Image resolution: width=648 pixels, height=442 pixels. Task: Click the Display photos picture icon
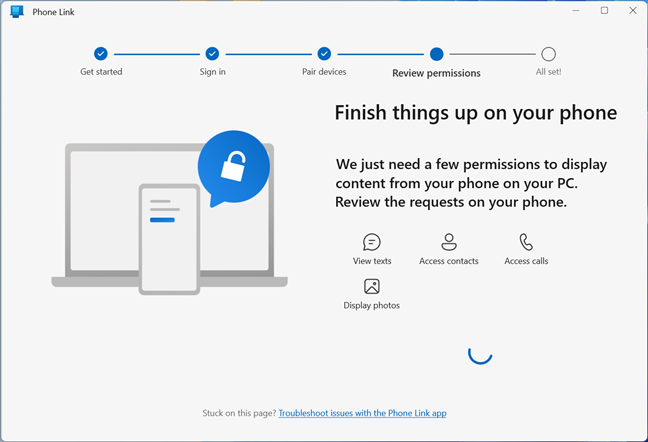[x=372, y=287]
